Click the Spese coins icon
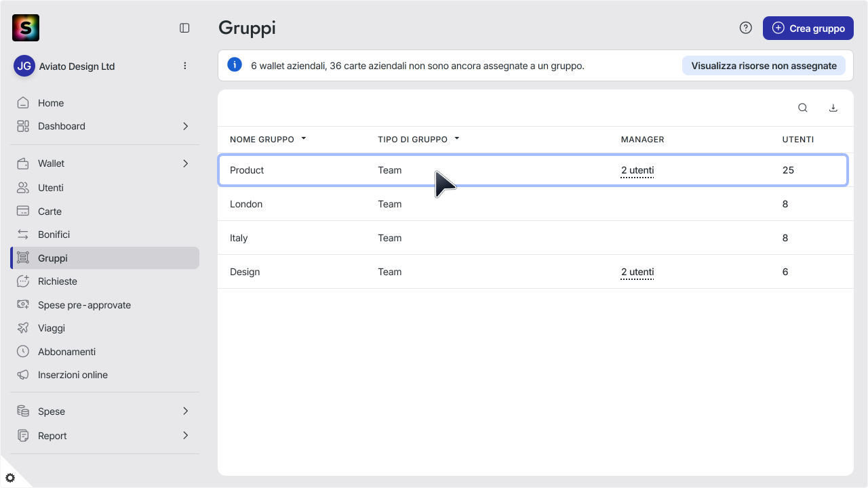 point(23,411)
